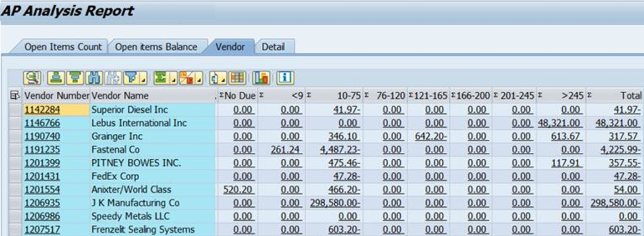Select the >245 column header
Image resolution: width=644 pixels, height=236 pixels.
click(561, 96)
